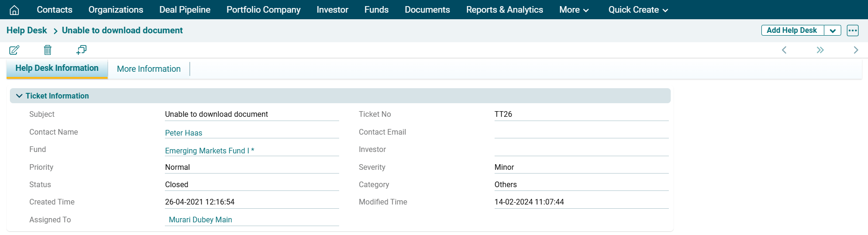Click the Help Desk breadcrumb link
868x235 pixels.
pos(27,30)
